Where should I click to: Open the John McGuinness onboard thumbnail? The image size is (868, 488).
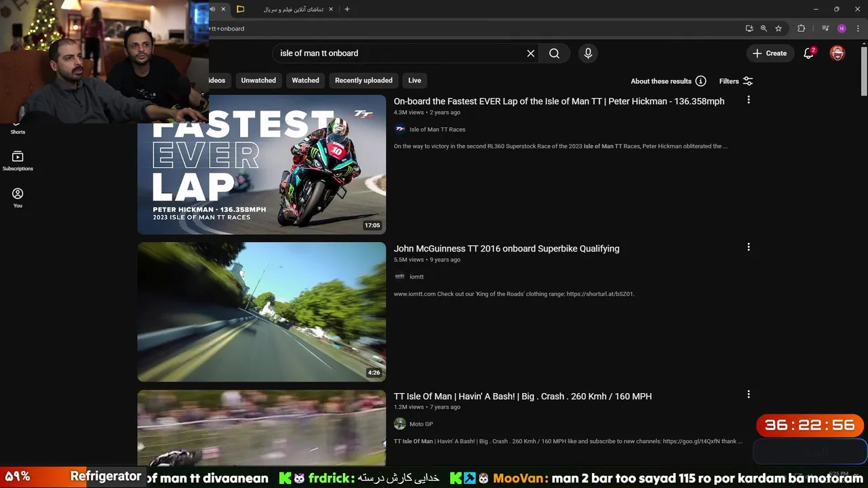[x=262, y=312]
